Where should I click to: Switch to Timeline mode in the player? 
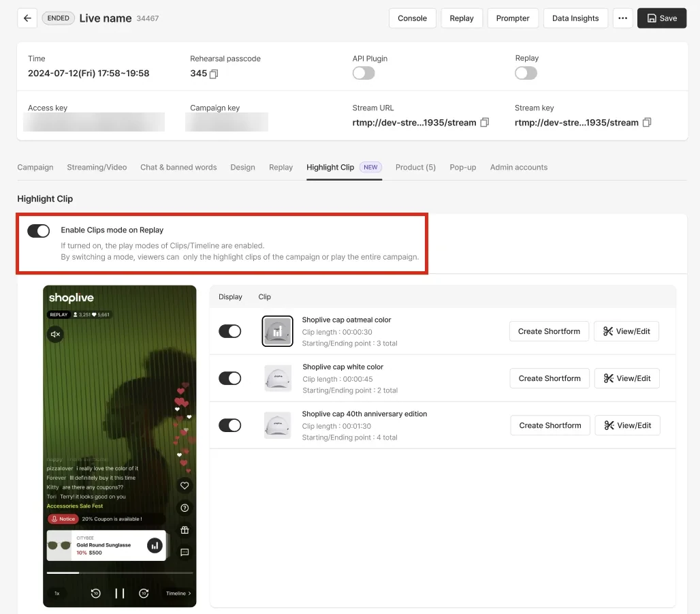[178, 594]
